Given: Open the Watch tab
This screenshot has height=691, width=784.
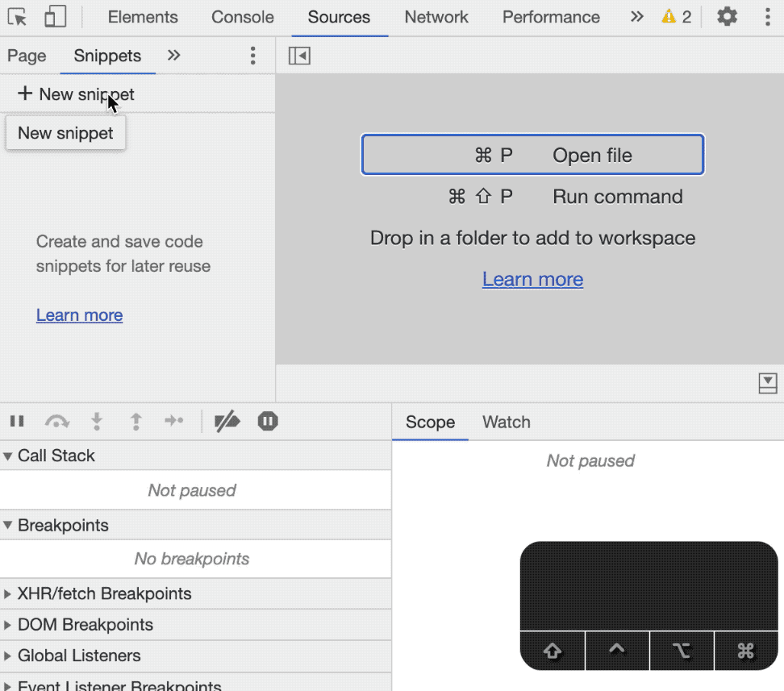Looking at the screenshot, I should (x=506, y=423).
